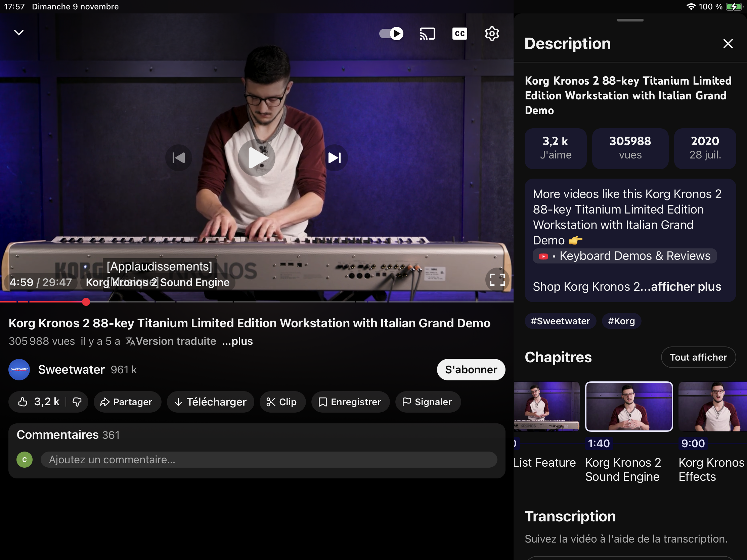Open video settings gear

pyautogui.click(x=492, y=34)
